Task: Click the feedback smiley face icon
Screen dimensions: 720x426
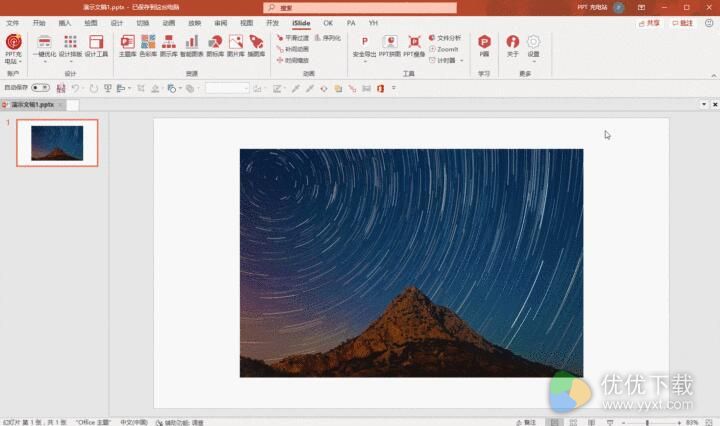Action: coord(709,23)
